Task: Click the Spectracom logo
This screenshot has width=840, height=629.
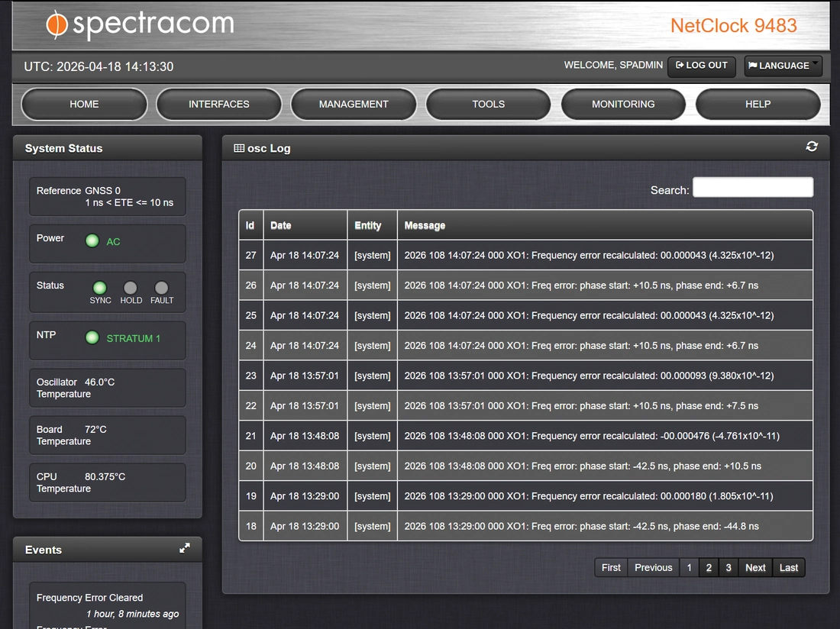Action: tap(140, 24)
